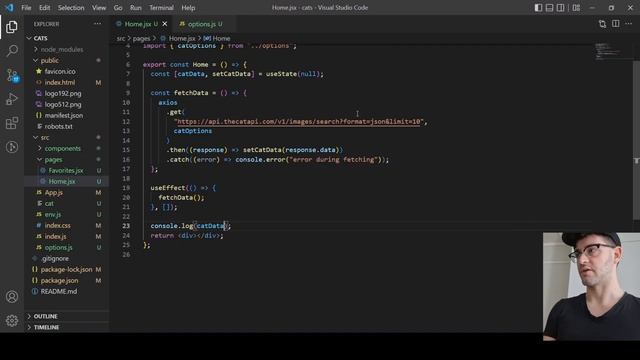Screen dimensions: 640x360
Task: Click the src breadcrumb segment
Action: [120, 38]
